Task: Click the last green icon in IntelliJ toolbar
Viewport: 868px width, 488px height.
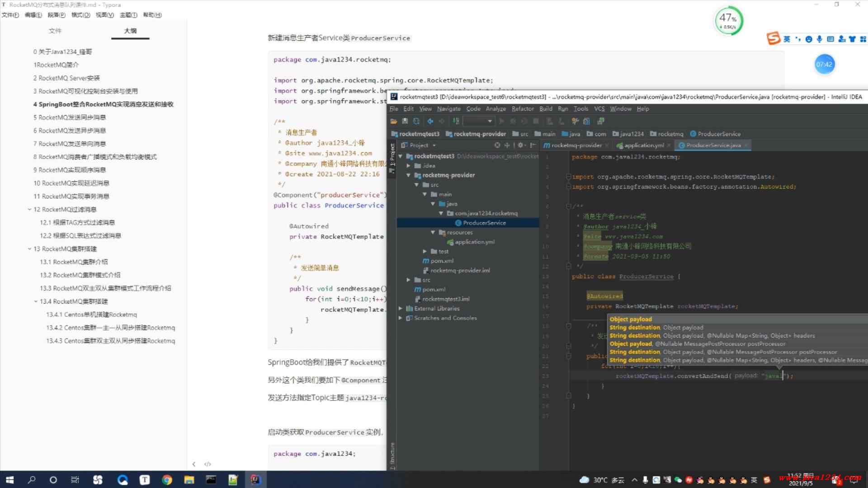Action: point(601,121)
